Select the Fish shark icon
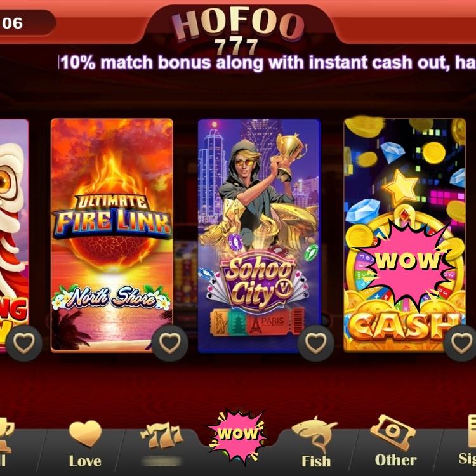The image size is (476, 476). [x=315, y=434]
